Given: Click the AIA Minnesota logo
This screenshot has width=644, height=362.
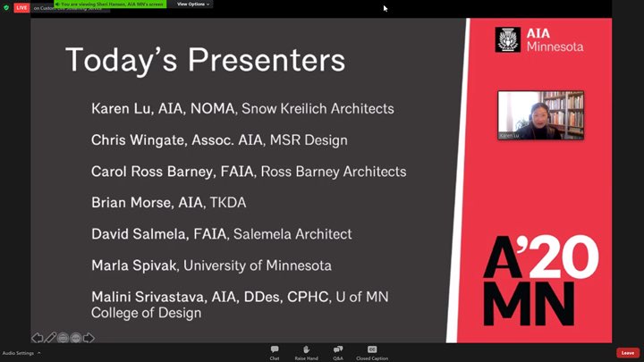Looking at the screenshot, I should [x=538, y=40].
